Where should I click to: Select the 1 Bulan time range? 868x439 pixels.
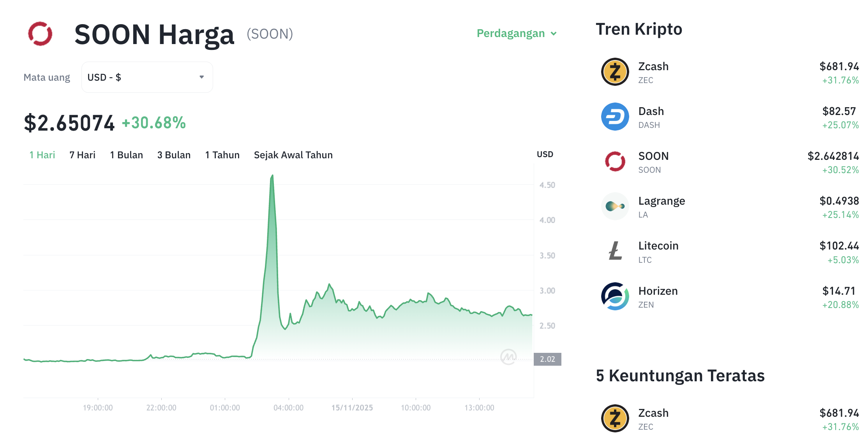coord(126,155)
